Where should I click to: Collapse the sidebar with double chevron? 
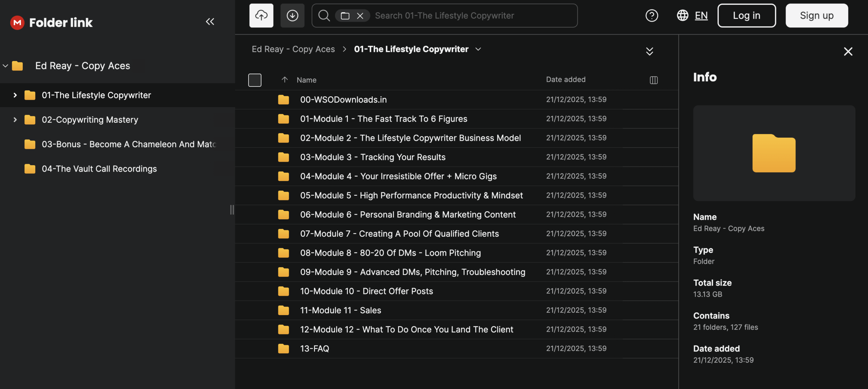click(x=210, y=22)
